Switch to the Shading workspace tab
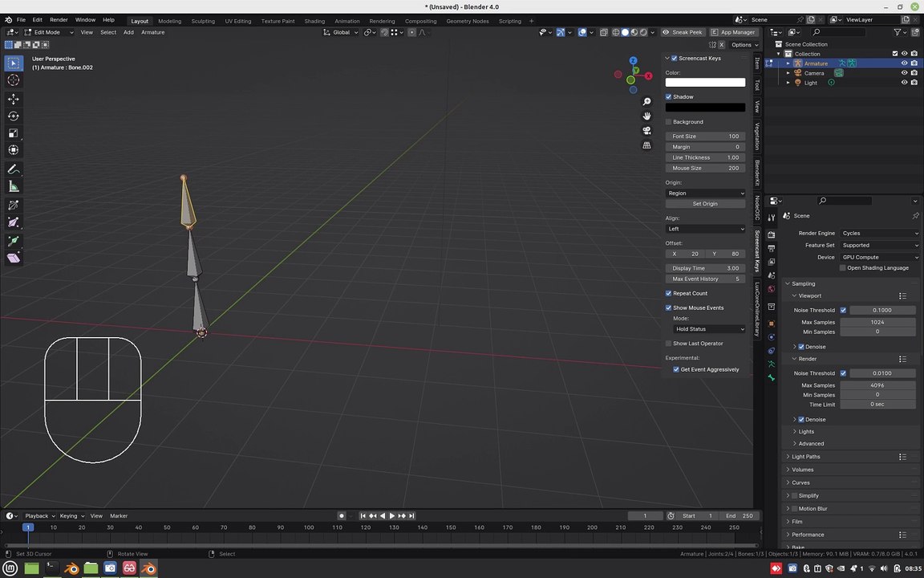Screen dimensions: 924x578 coord(314,21)
